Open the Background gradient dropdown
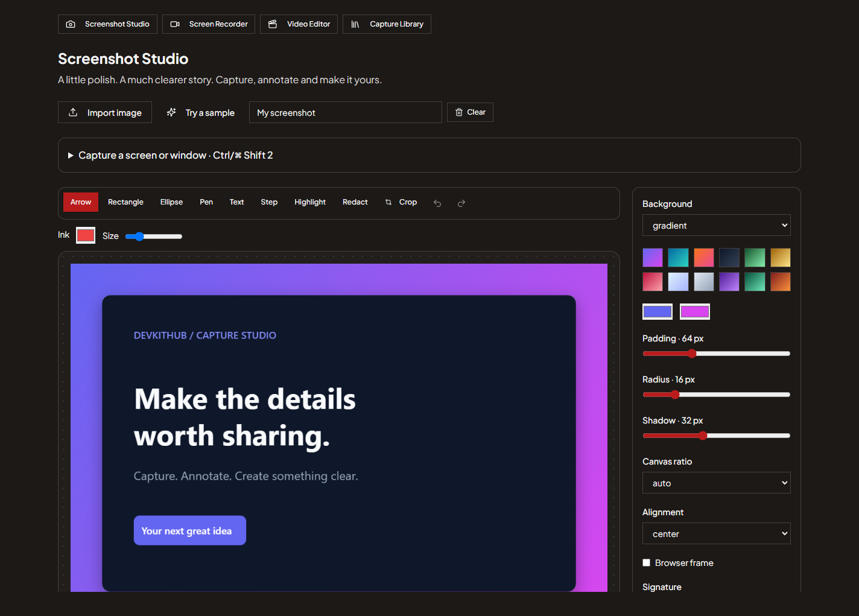The image size is (859, 616). pos(717,226)
